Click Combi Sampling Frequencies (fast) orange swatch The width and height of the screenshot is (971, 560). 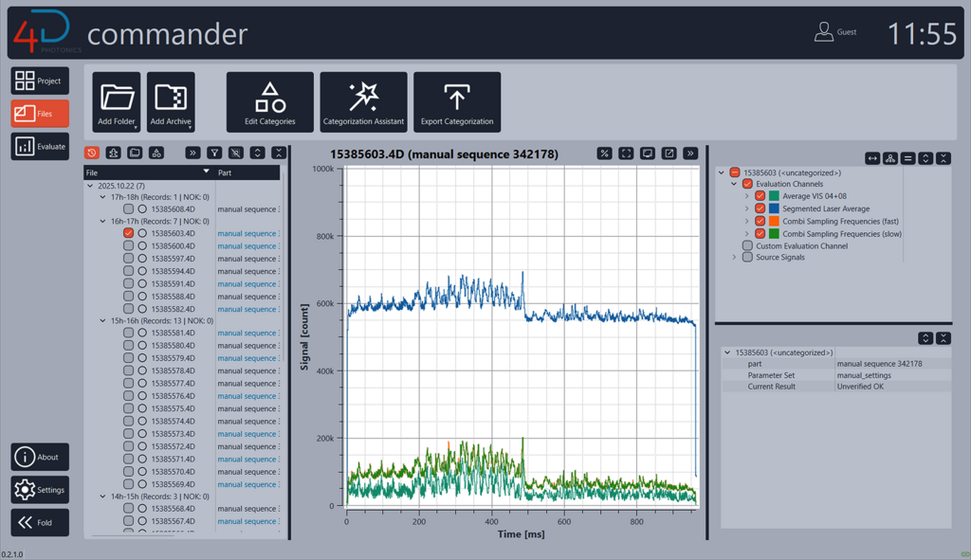pyautogui.click(x=774, y=221)
